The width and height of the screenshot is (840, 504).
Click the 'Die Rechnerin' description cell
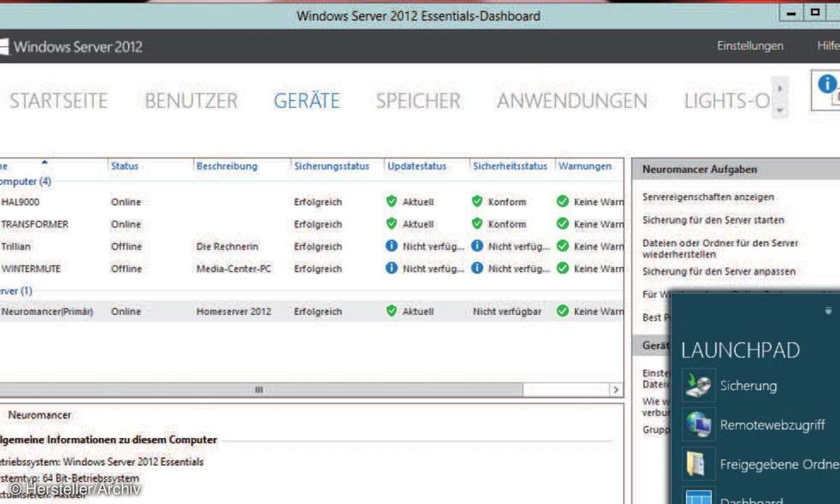pyautogui.click(x=227, y=246)
